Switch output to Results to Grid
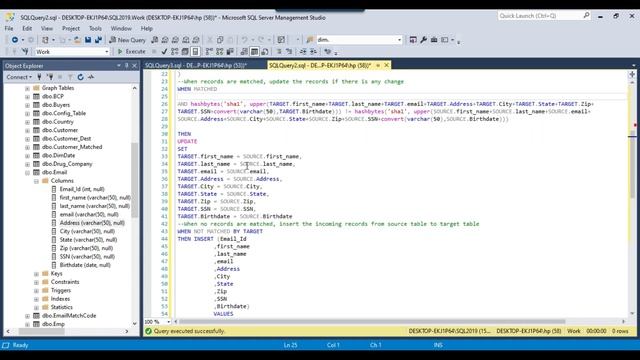Image resolution: width=640 pixels, height=360 pixels. pos(254,51)
